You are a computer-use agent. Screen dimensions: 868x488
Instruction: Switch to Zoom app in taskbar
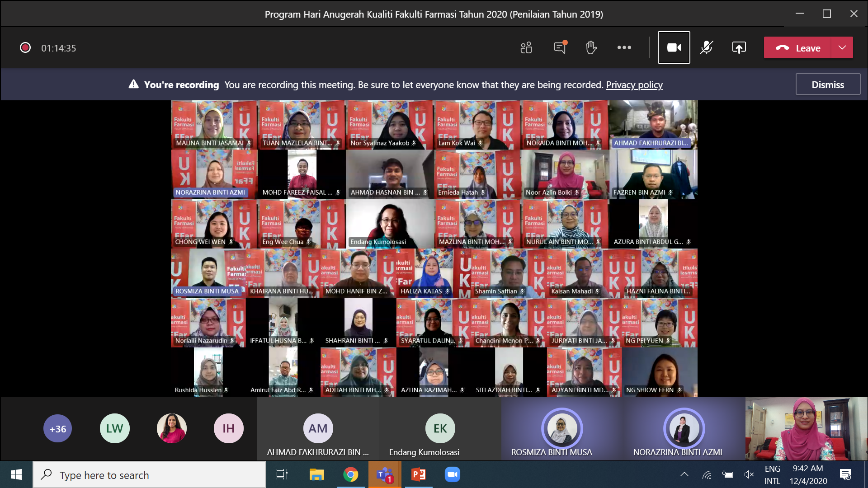click(452, 474)
